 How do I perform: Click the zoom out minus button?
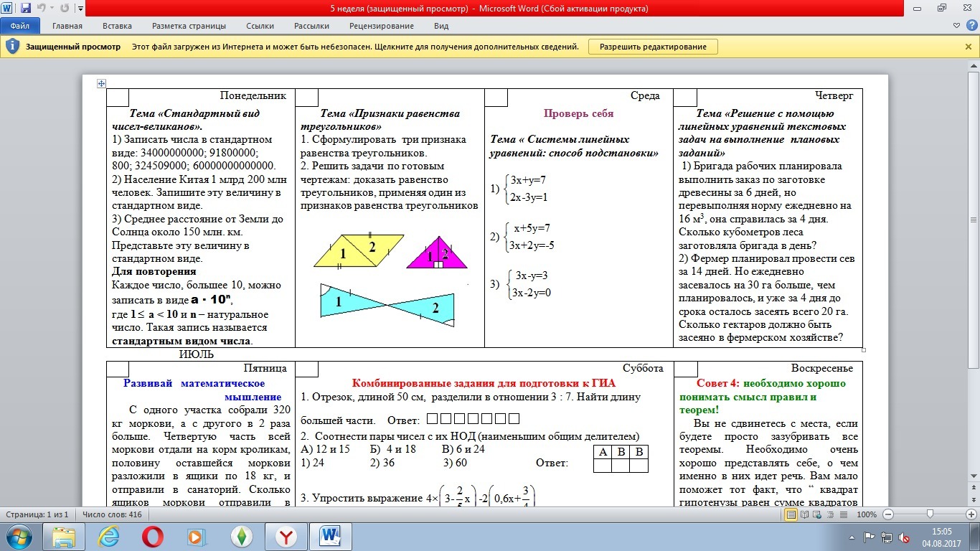click(888, 515)
